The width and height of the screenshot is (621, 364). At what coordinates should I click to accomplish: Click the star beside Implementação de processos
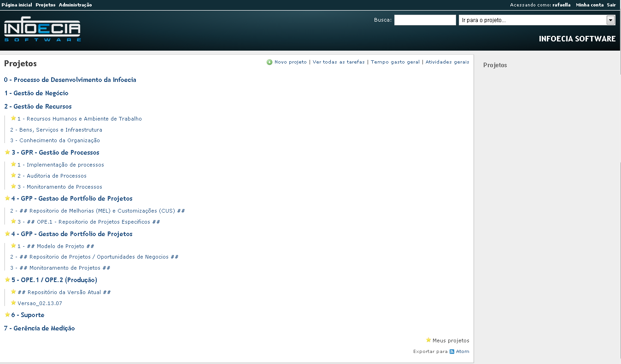tap(13, 164)
